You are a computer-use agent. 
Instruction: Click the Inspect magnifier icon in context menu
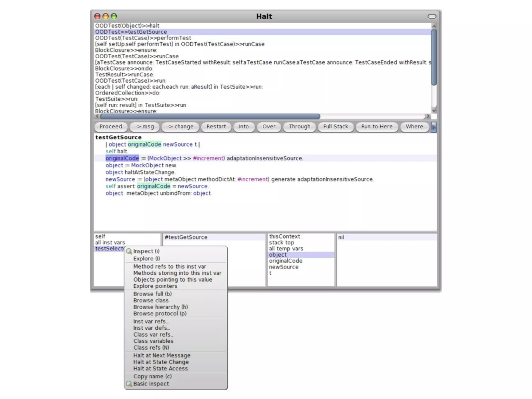129,251
